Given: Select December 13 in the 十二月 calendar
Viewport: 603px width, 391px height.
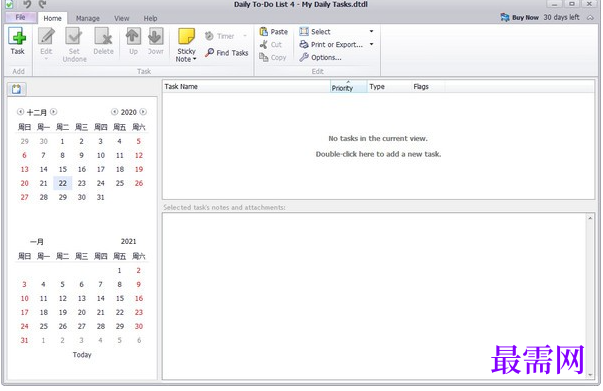Looking at the screenshot, I should pyautogui.click(x=24, y=170).
